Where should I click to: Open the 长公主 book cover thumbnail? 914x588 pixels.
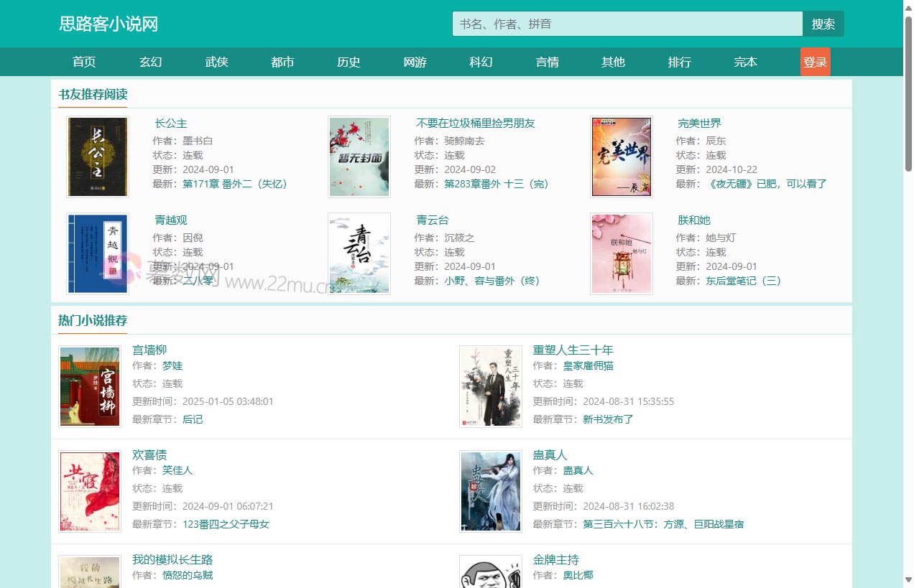tap(98, 157)
